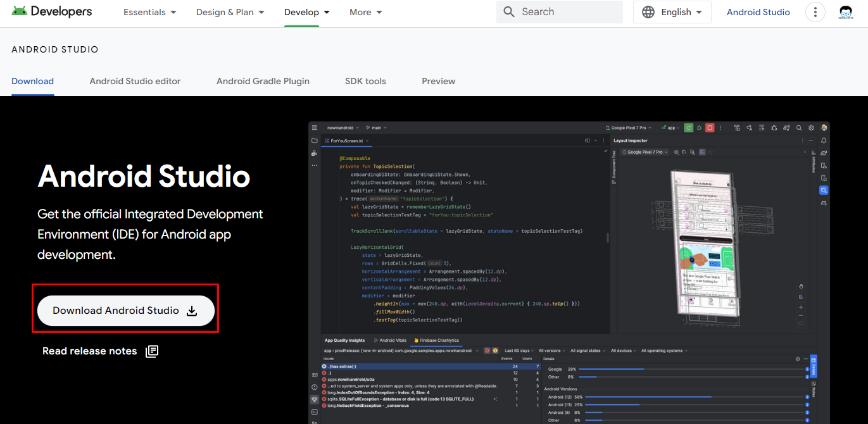868x424 pixels.
Task: Focus the Search input field
Action: pos(560,12)
